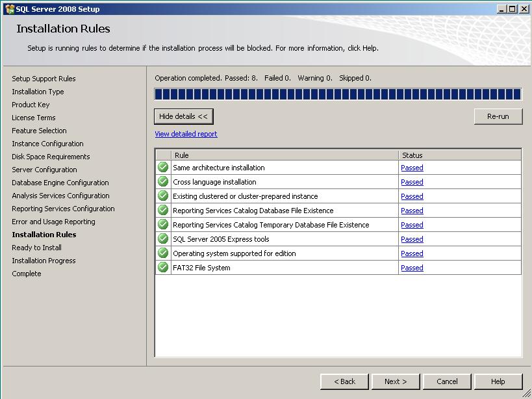Click the window resize grip corner
This screenshot has width=532, height=399.
[526, 394]
